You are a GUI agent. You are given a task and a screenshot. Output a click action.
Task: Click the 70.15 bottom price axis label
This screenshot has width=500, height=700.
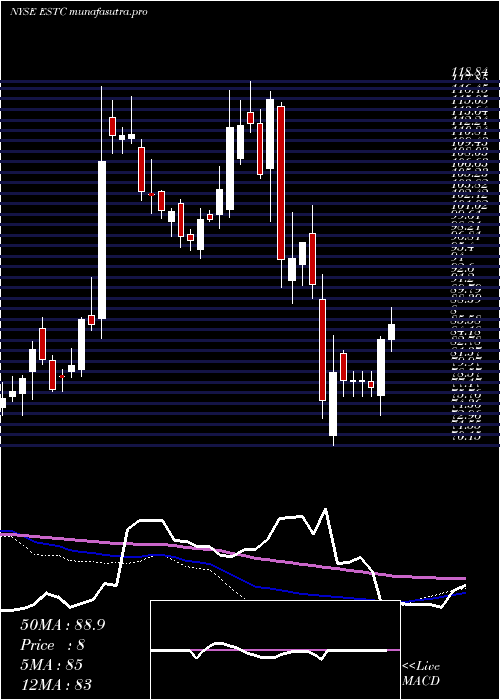point(467,437)
